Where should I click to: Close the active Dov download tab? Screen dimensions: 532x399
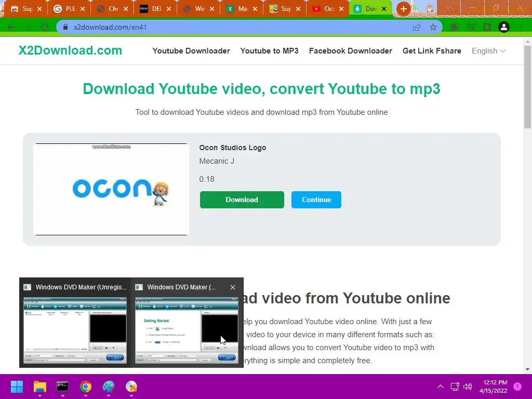click(384, 9)
